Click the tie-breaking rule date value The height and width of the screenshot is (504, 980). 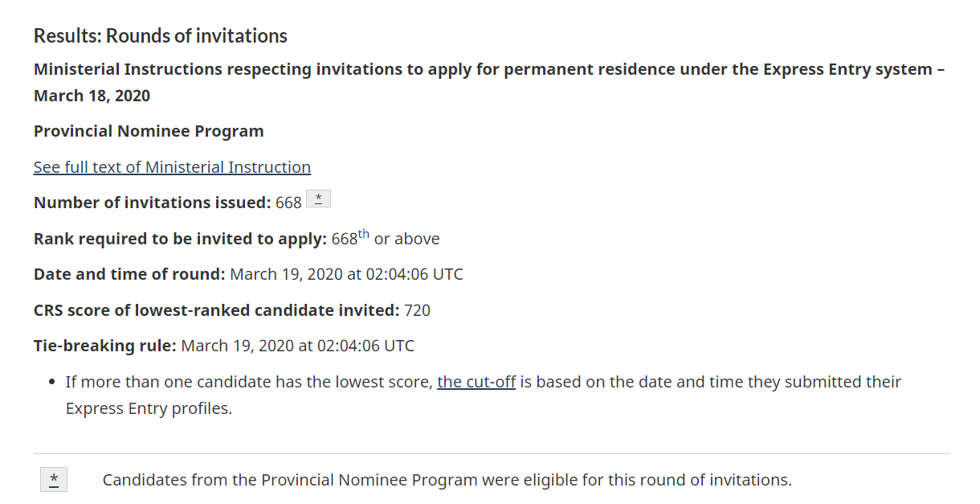[x=298, y=346]
